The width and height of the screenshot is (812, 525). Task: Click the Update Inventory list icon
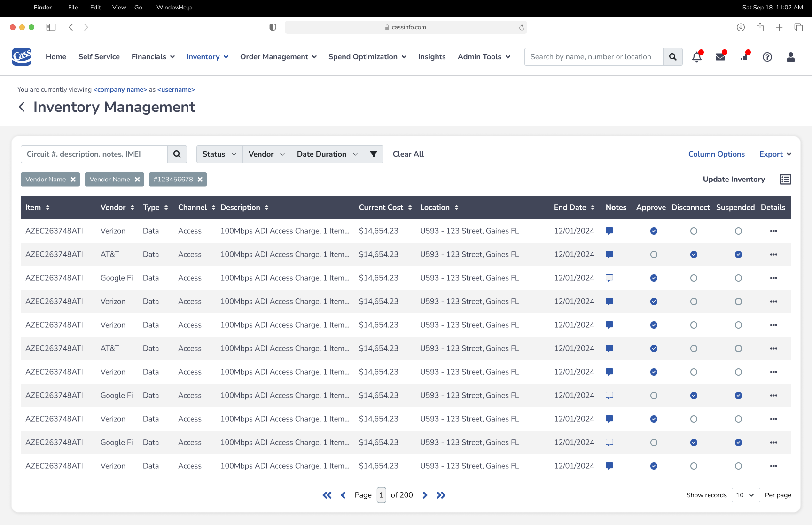coord(785,180)
